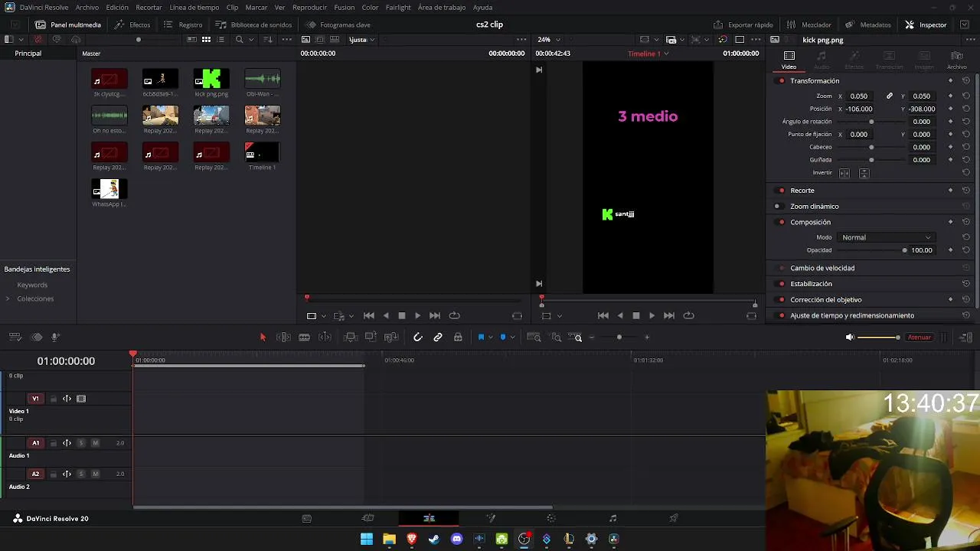Open the Línea de tiempo menu
The height and width of the screenshot is (551, 980).
pos(194,7)
